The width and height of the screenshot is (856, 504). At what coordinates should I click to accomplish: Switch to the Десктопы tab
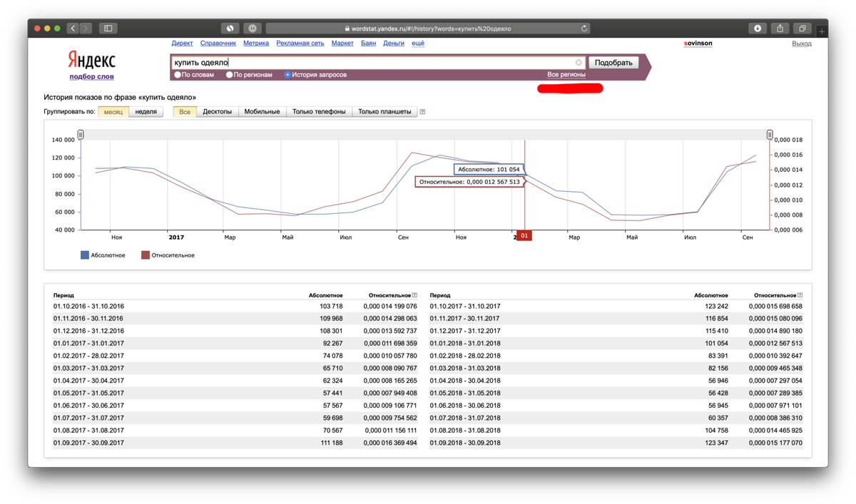pyautogui.click(x=218, y=112)
